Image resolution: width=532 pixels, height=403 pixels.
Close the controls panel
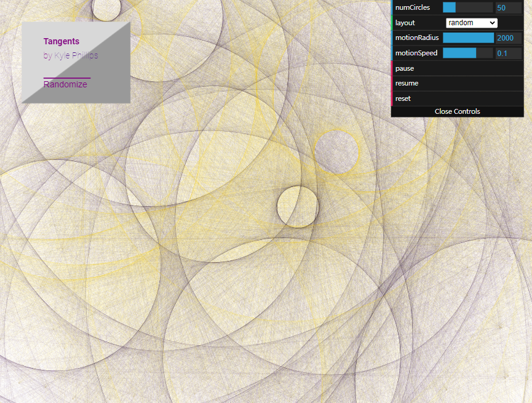458,111
